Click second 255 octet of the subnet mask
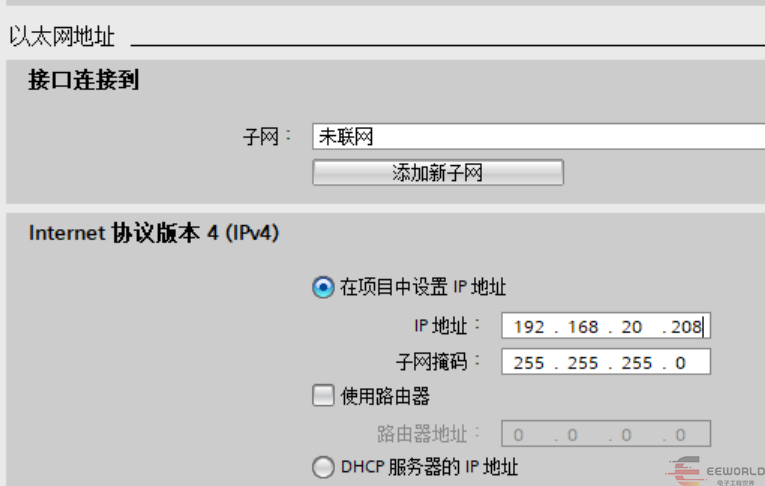765x486 pixels. click(x=583, y=363)
